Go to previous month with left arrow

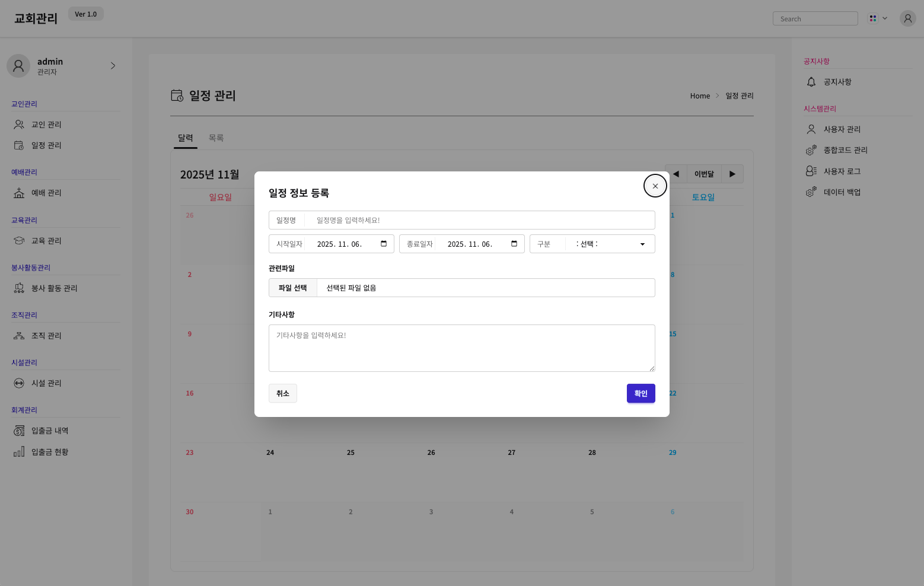pyautogui.click(x=676, y=174)
